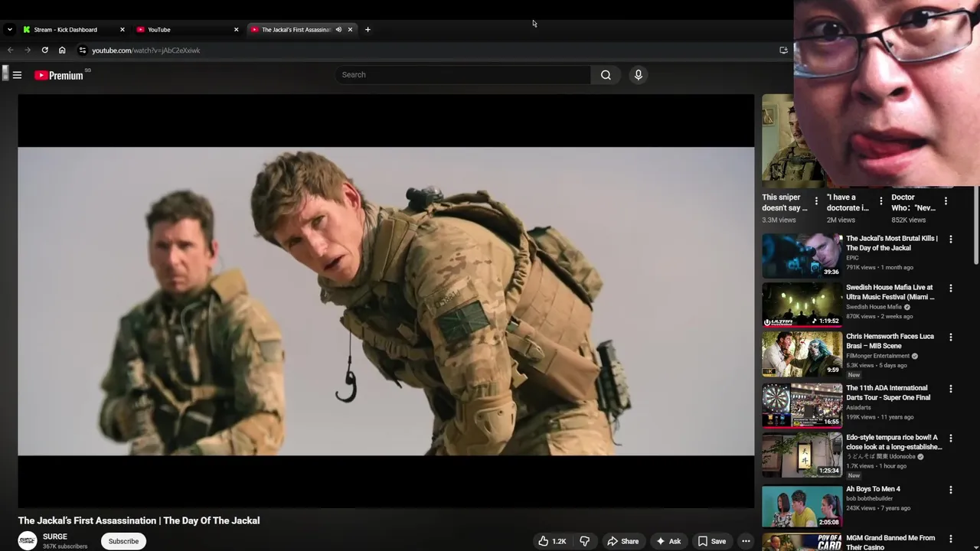Mute tab audio via speaker icon

pyautogui.click(x=338, y=29)
